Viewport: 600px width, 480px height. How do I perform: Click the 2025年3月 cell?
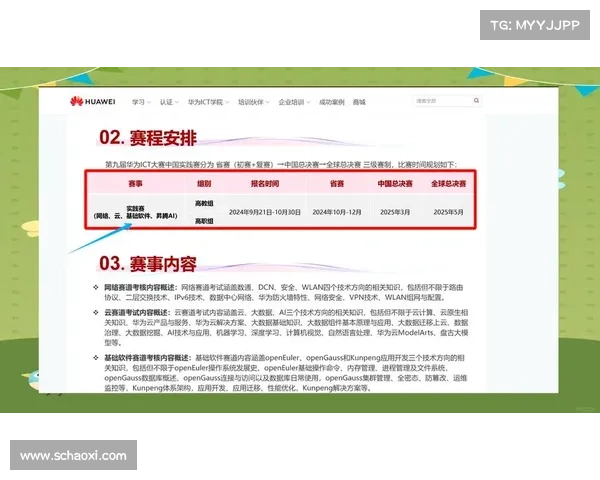[395, 212]
